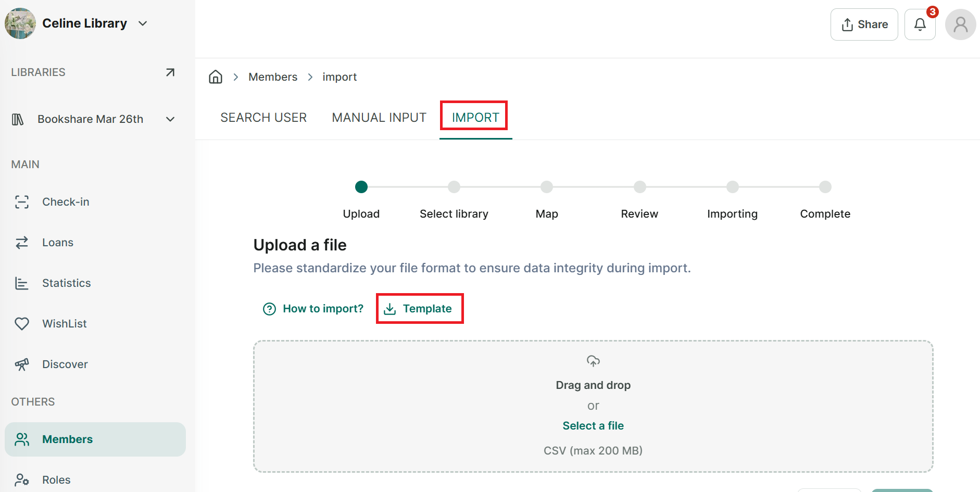Open the notifications bell
The height and width of the screenshot is (492, 980).
(920, 24)
